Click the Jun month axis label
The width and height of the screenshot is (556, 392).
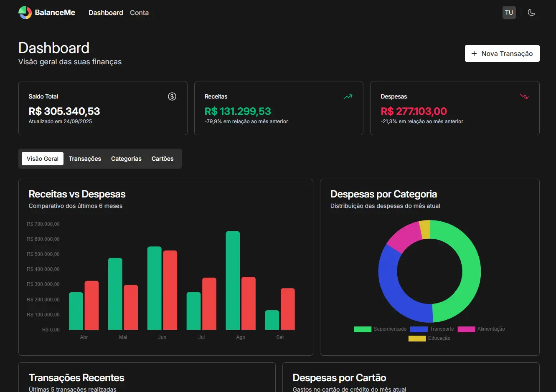[x=162, y=337]
